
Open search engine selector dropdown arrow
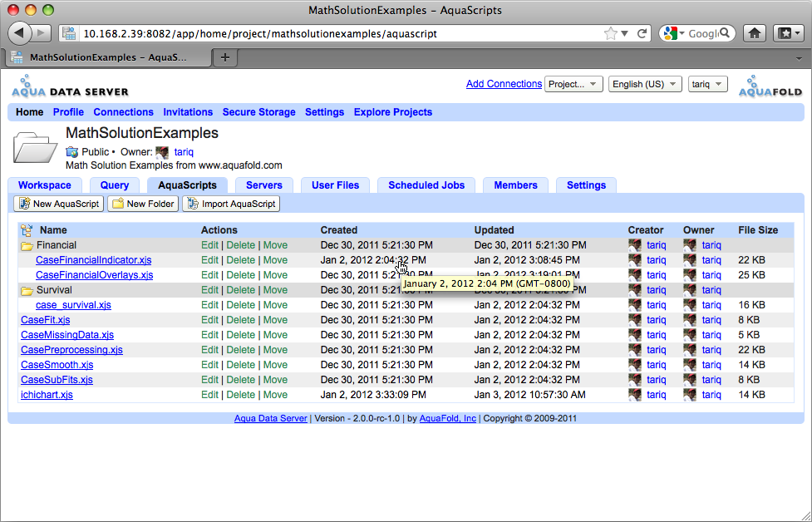682,33
